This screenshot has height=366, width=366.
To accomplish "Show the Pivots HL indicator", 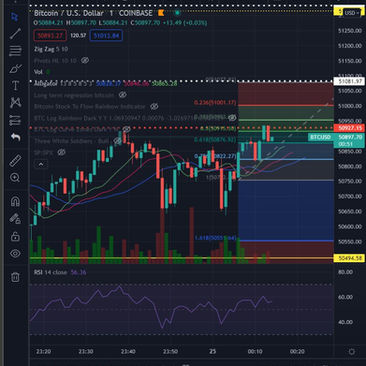I will click(x=85, y=61).
